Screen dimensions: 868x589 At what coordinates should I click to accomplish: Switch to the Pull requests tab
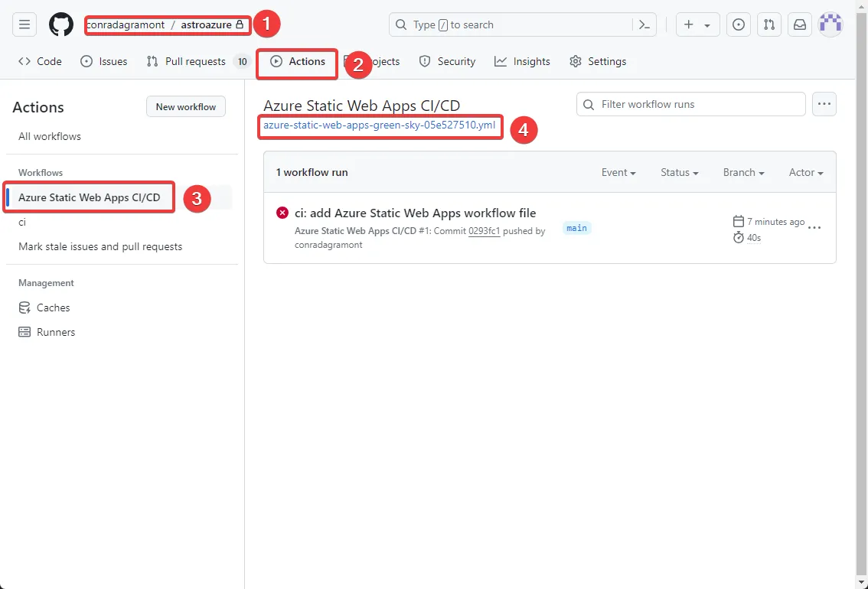point(195,61)
